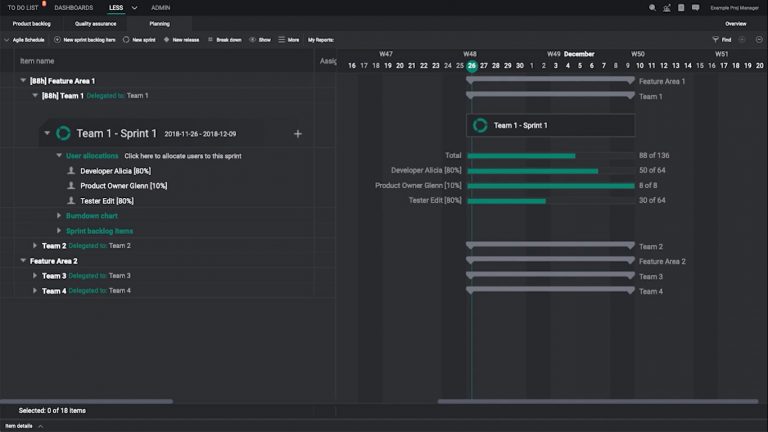
Task: Click the plus icon on Team 1 - Sprint 1 row
Action: (x=297, y=134)
